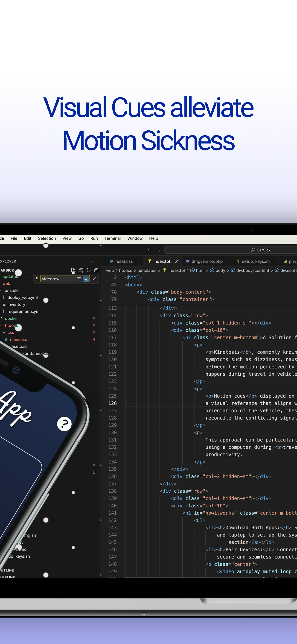Open the Help menu
Image resolution: width=297 pixels, height=644 pixels.
pos(154,238)
